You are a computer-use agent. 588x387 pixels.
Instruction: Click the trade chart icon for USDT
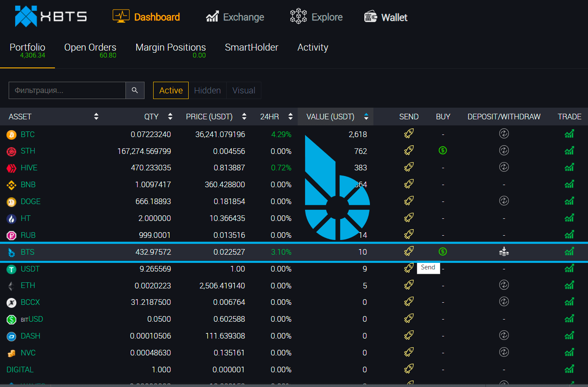(569, 269)
